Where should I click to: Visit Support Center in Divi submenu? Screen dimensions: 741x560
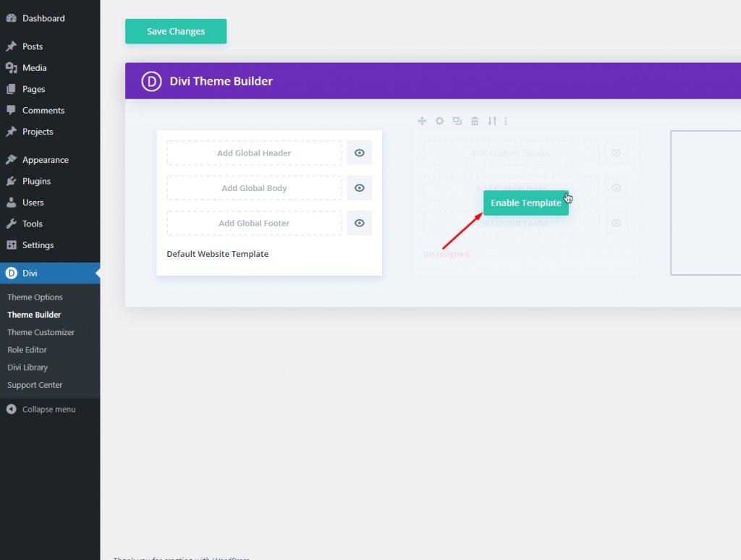(35, 385)
